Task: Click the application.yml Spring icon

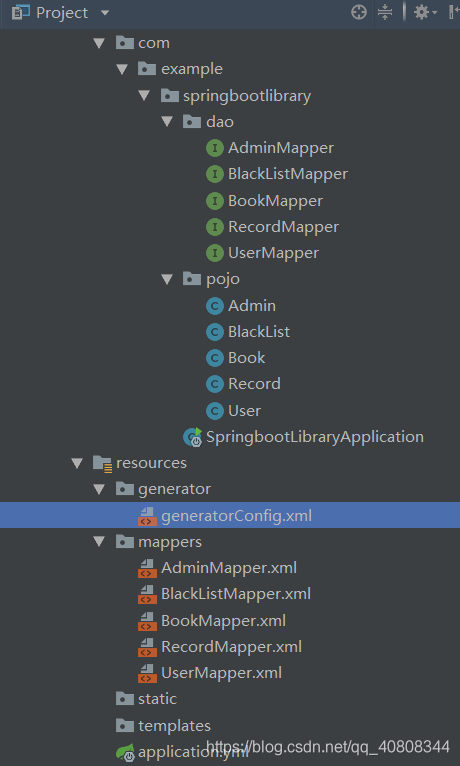Action: (x=125, y=752)
